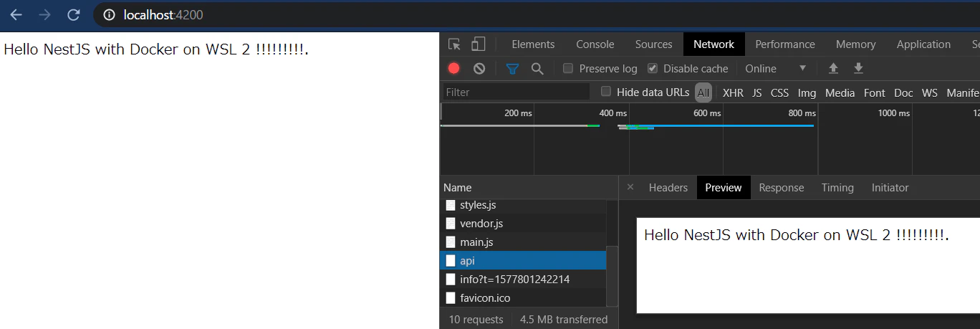This screenshot has height=329, width=980.
Task: Filter requests by XHR
Action: [x=733, y=92]
